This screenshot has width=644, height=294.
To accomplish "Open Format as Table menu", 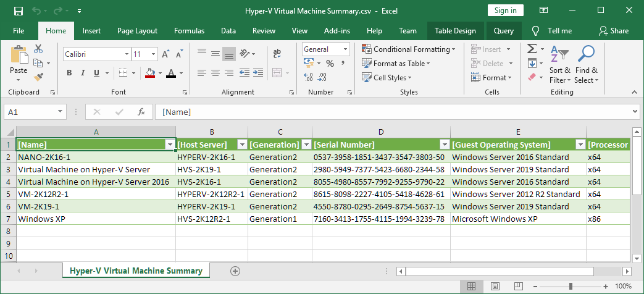I will click(396, 63).
